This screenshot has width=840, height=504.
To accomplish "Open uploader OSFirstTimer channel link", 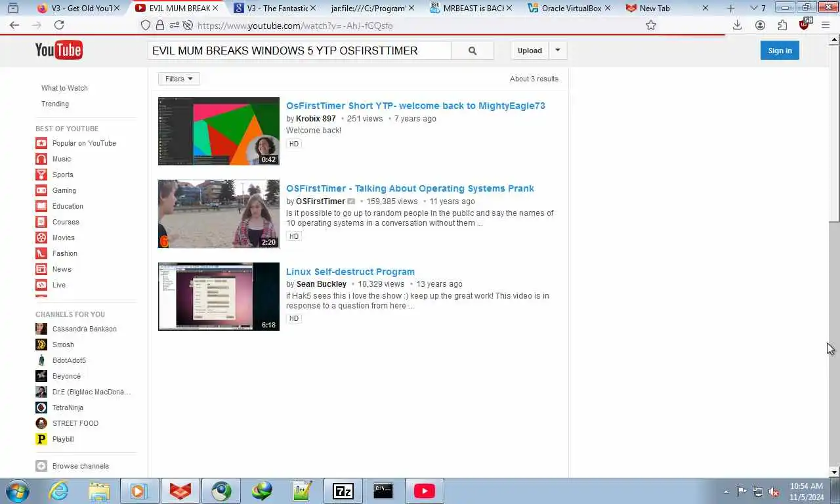I will [320, 201].
